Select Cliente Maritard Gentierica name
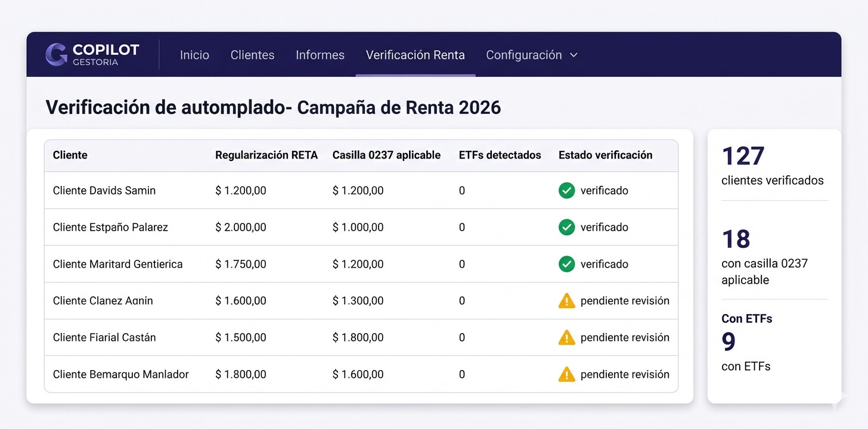The height and width of the screenshot is (429, 868). pos(118,264)
